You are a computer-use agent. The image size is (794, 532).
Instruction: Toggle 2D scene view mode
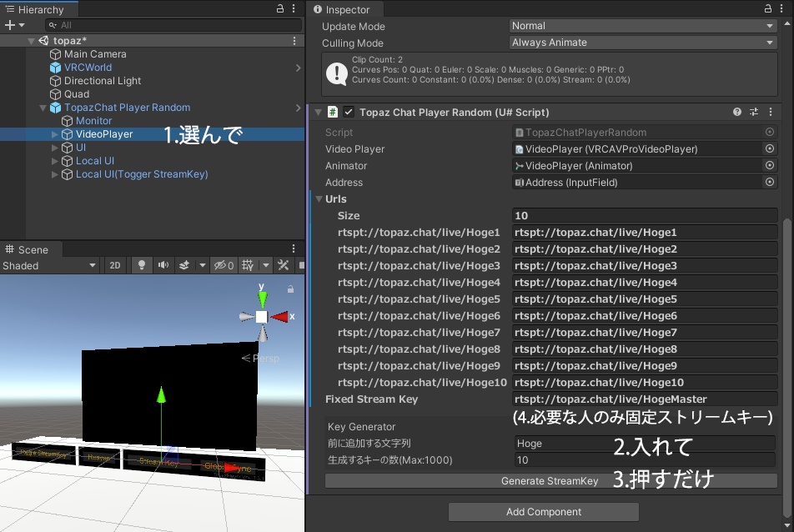[115, 265]
